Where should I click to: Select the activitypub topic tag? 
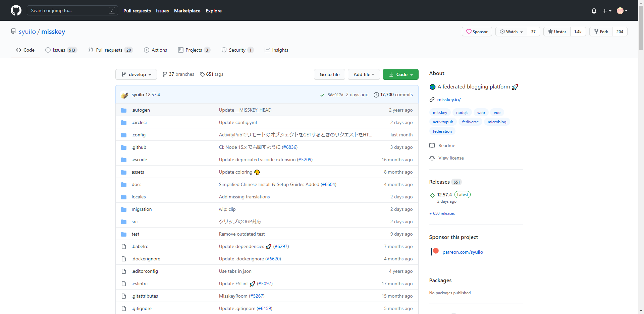click(x=443, y=122)
